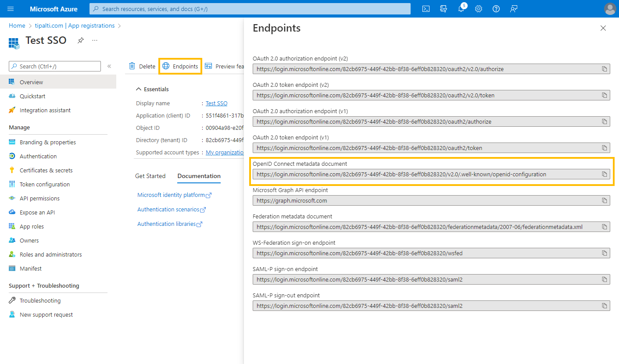The height and width of the screenshot is (364, 619).
Task: Copy the OAuth 2.0 token endpoint (v2) URL
Action: [604, 95]
